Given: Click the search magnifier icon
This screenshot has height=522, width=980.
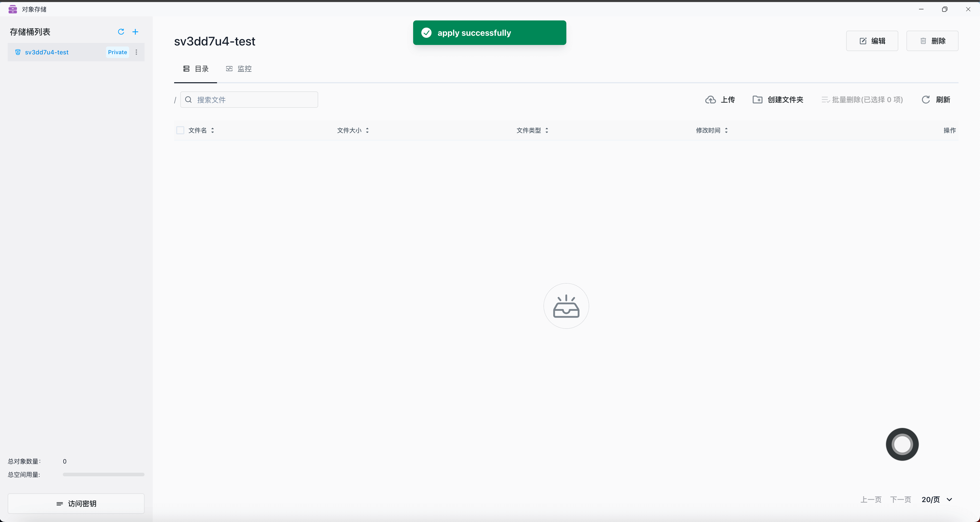Looking at the screenshot, I should pyautogui.click(x=188, y=100).
